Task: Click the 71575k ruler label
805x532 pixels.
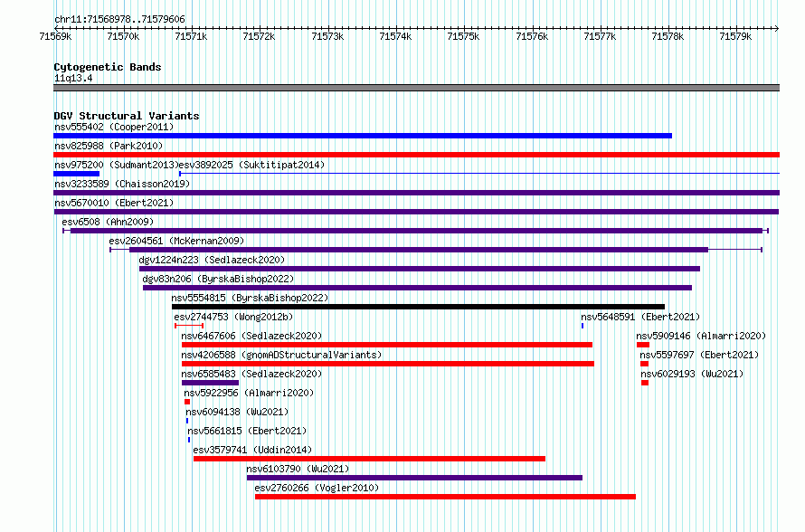Action: tap(464, 36)
